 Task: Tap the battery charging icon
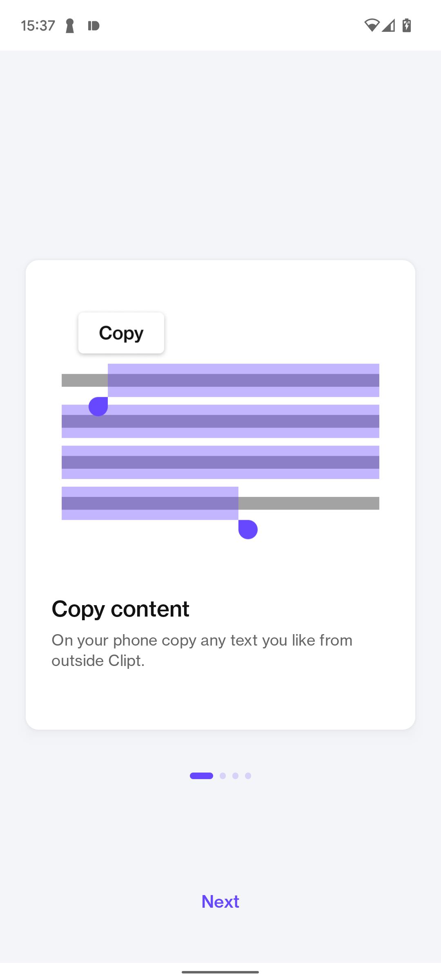point(407,25)
